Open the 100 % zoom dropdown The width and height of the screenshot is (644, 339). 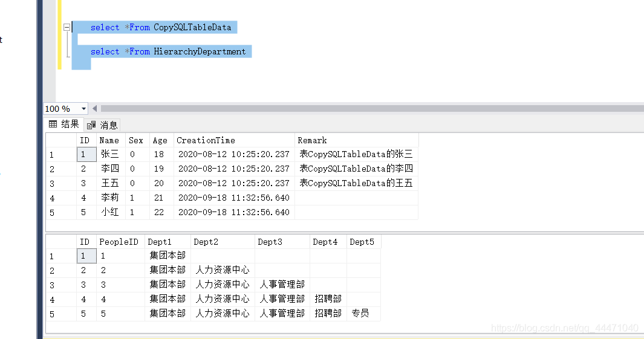coord(83,109)
